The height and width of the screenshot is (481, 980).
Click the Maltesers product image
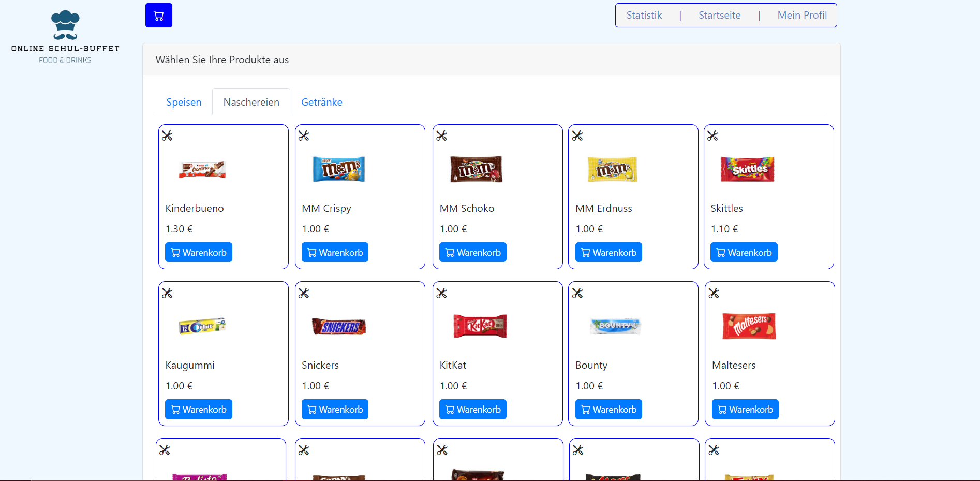[749, 326]
